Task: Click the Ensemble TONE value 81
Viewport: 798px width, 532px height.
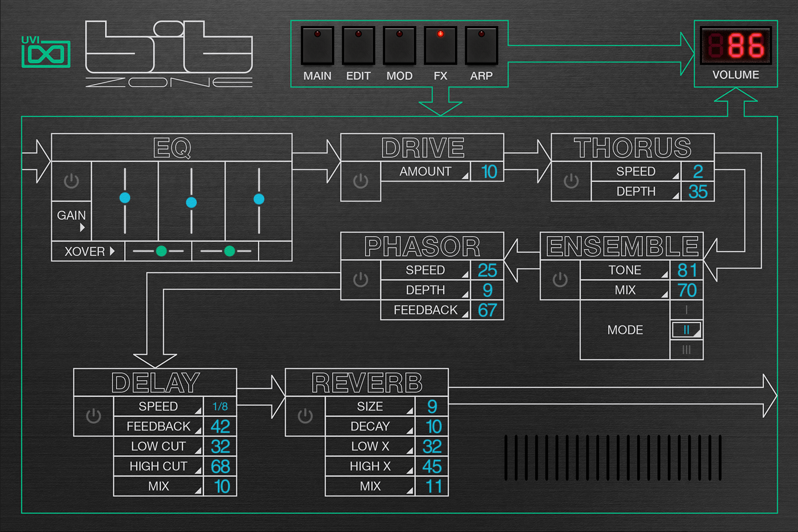Action: coord(687,270)
